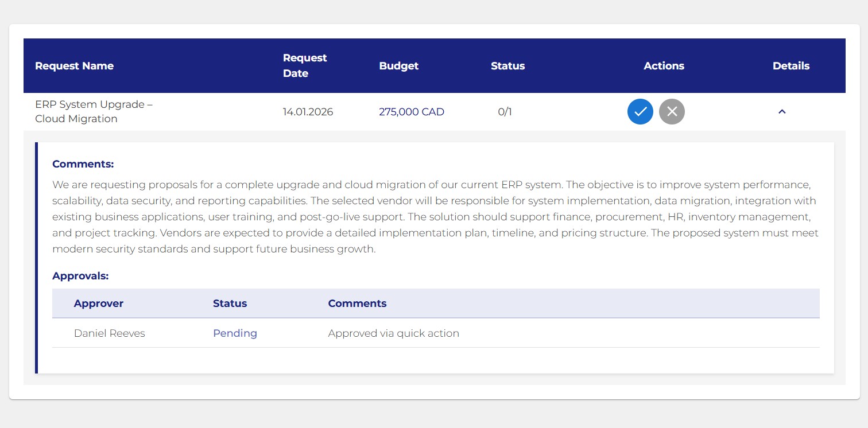Select approver Daniel Reeves
This screenshot has height=428, width=868.
[109, 333]
